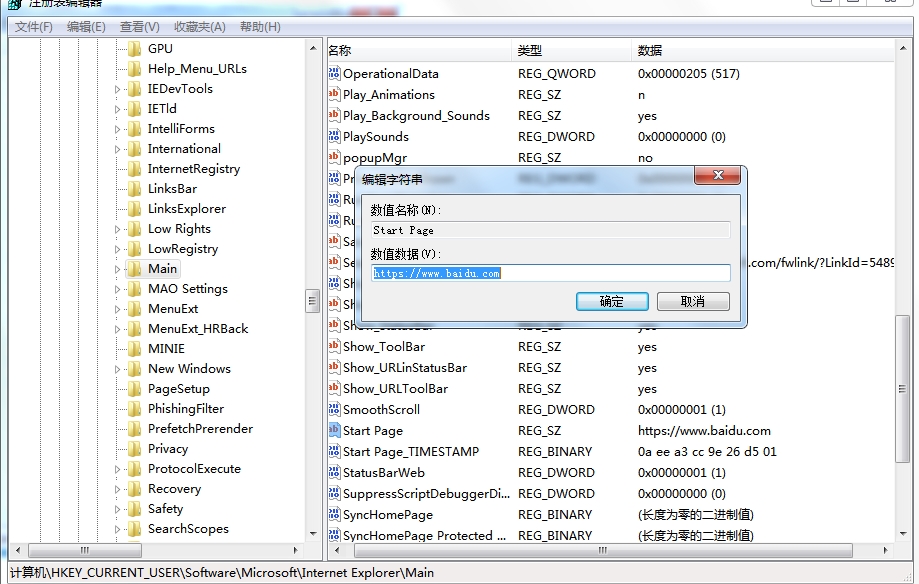Cancel the edit with 取消 button
The image size is (919, 584).
tap(693, 301)
